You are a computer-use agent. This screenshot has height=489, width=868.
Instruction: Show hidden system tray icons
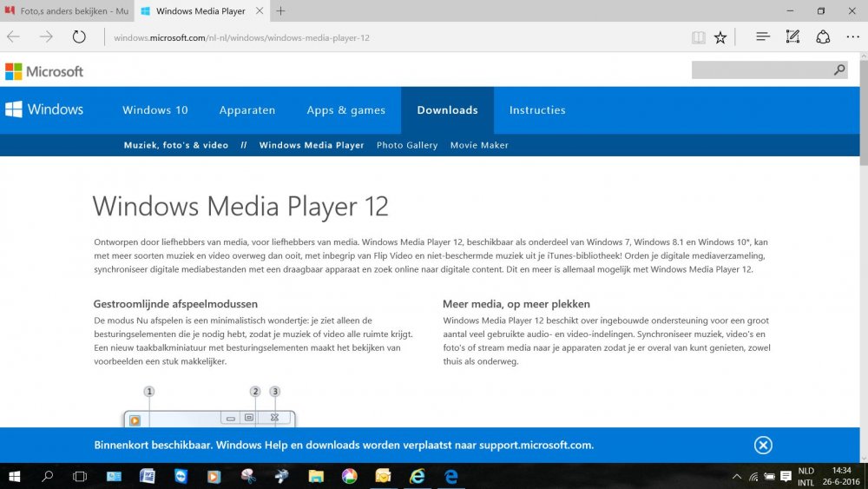coord(737,476)
